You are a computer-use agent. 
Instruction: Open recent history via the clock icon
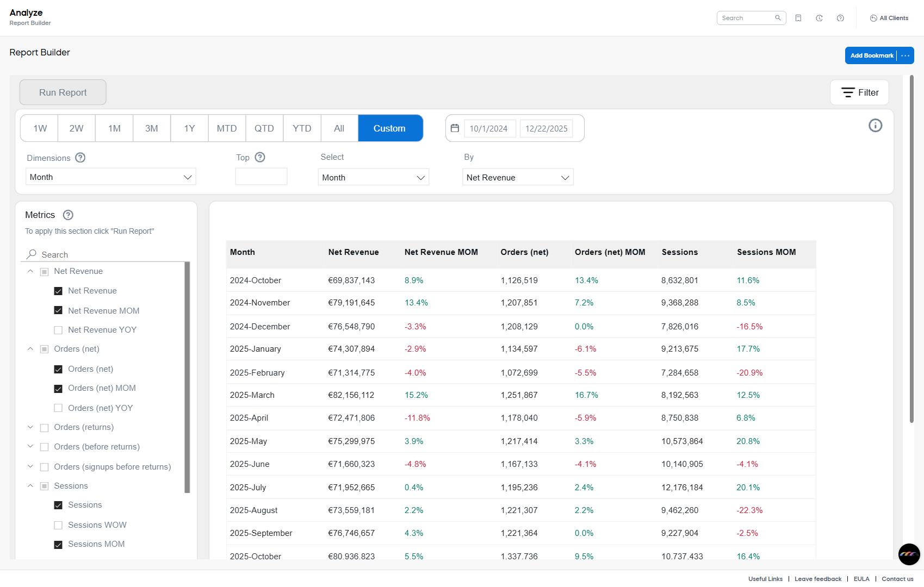pos(819,18)
